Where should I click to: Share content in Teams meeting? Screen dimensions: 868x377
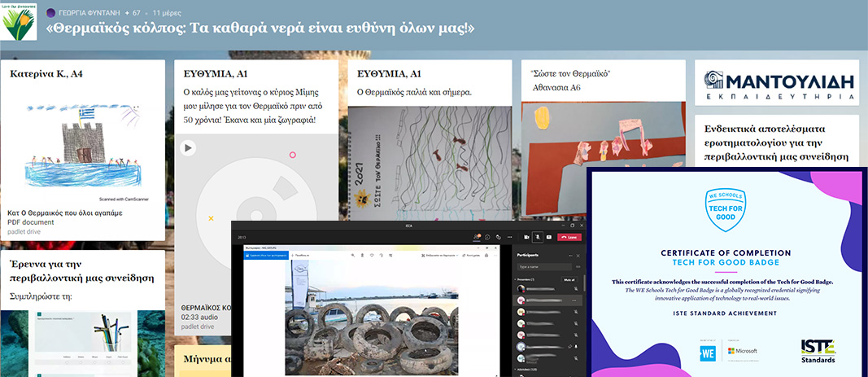pos(548,237)
